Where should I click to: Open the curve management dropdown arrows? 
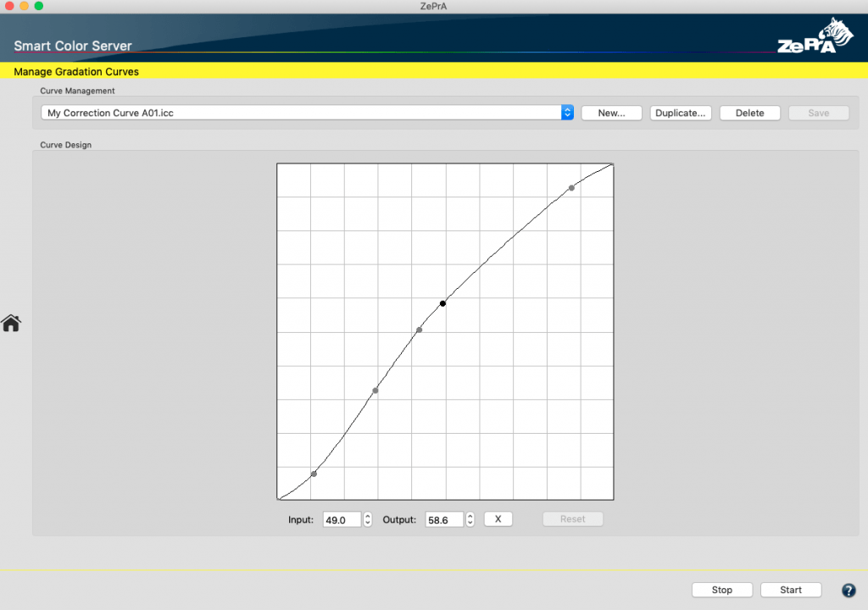tap(566, 112)
